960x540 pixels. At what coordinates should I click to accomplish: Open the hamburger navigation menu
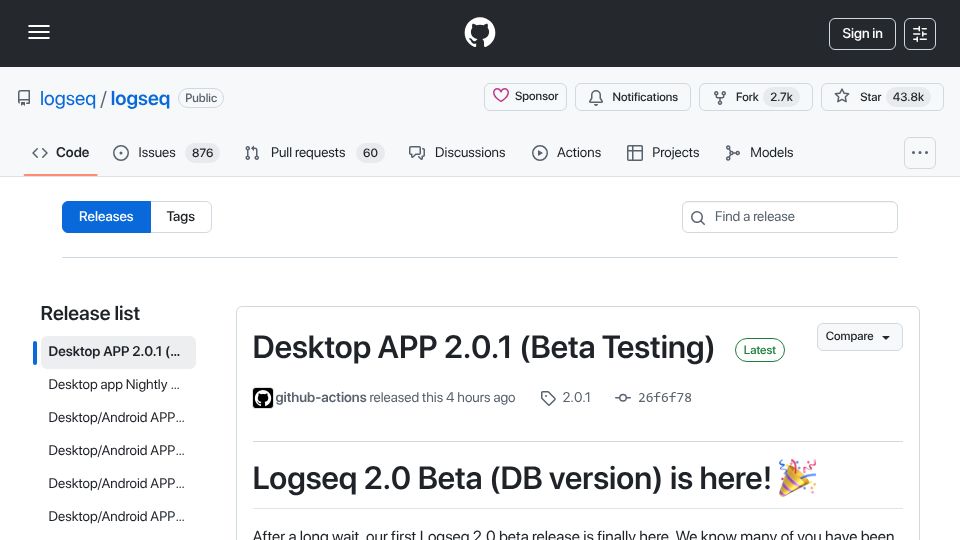pos(39,32)
